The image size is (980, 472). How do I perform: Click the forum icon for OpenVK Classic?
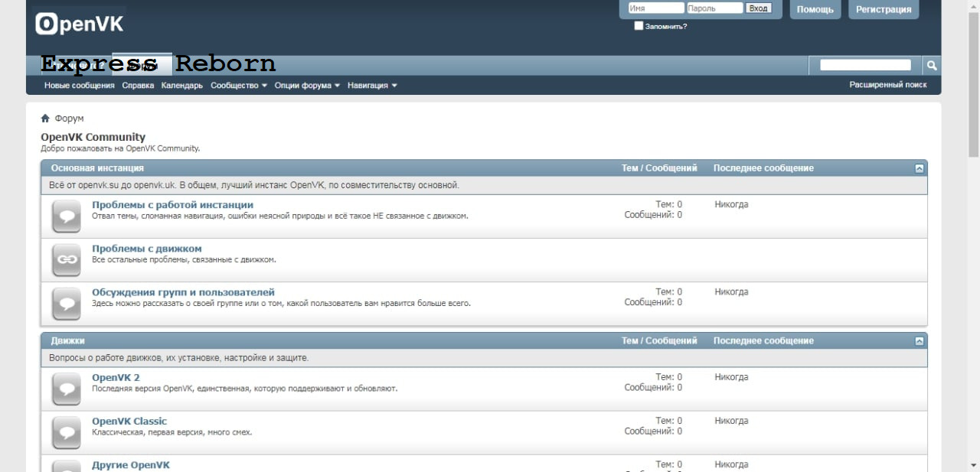tap(67, 432)
